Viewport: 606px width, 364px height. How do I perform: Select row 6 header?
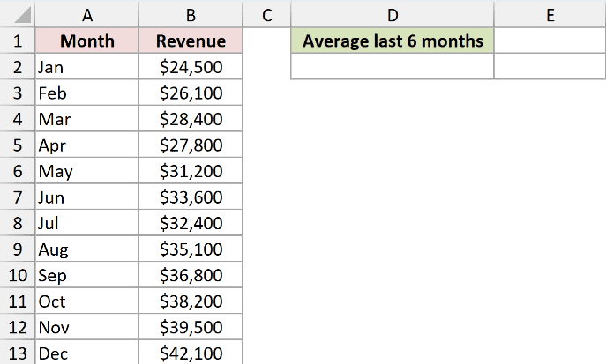coord(18,171)
